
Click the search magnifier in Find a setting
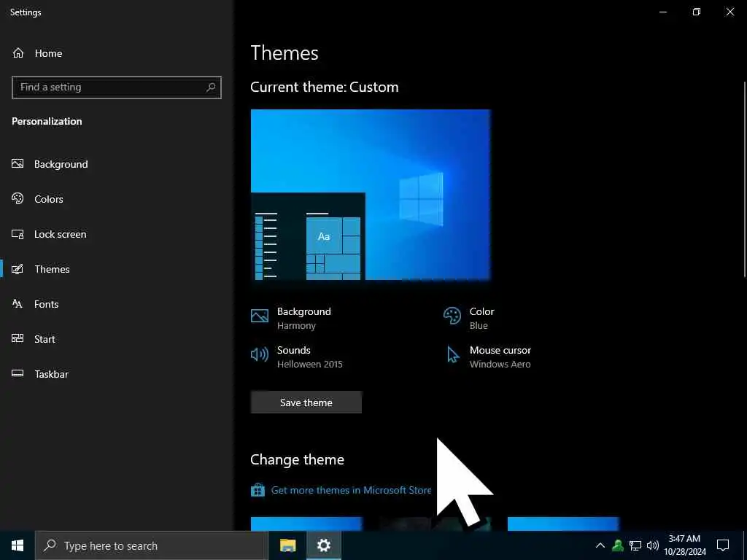[211, 87]
